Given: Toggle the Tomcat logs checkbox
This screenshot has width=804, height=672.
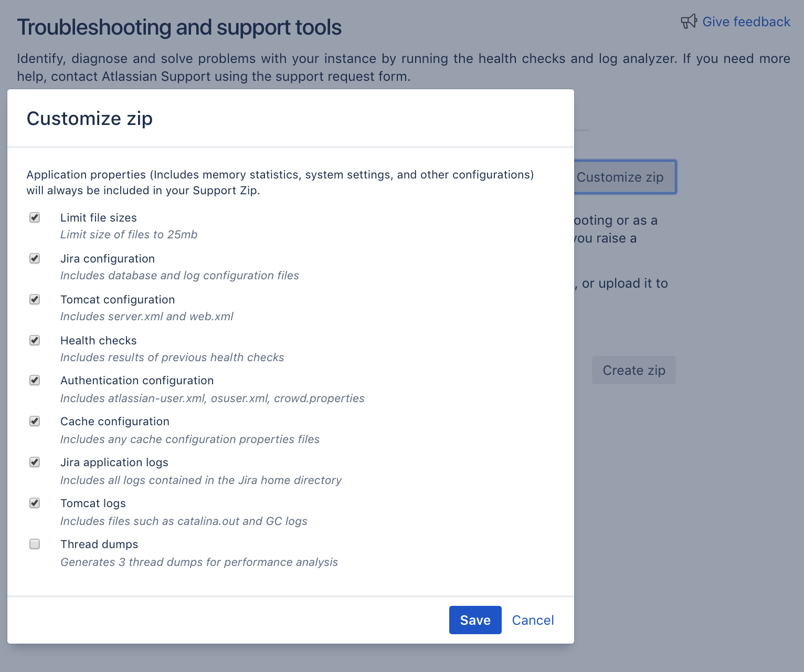Looking at the screenshot, I should coord(34,503).
